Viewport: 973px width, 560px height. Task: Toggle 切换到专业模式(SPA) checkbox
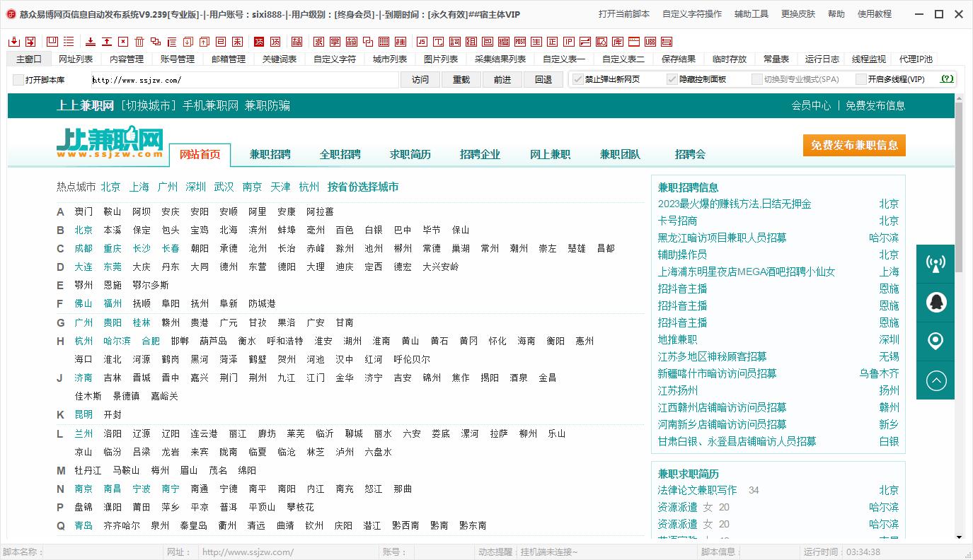(x=756, y=79)
